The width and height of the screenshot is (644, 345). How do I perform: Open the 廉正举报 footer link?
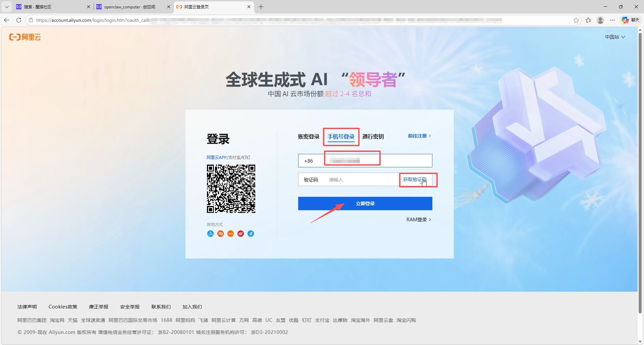(99, 307)
